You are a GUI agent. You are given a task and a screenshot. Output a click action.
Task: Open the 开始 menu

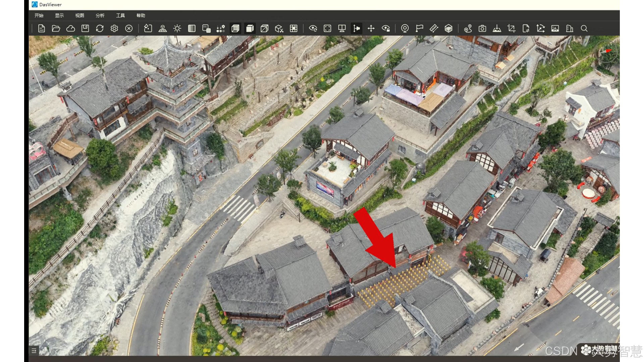(39, 15)
